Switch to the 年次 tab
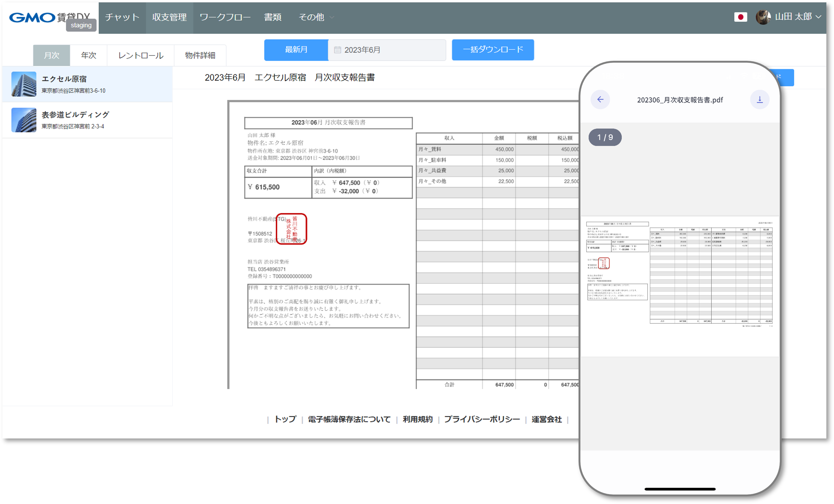 click(x=88, y=55)
